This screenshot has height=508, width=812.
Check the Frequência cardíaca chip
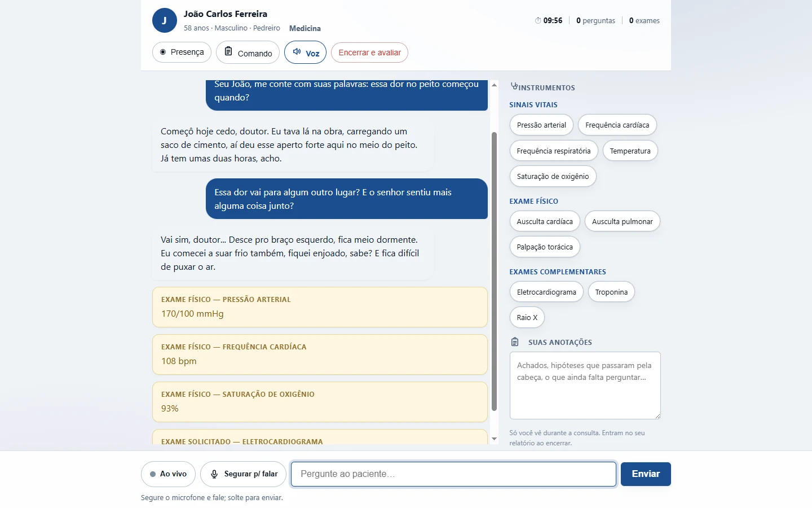(617, 125)
